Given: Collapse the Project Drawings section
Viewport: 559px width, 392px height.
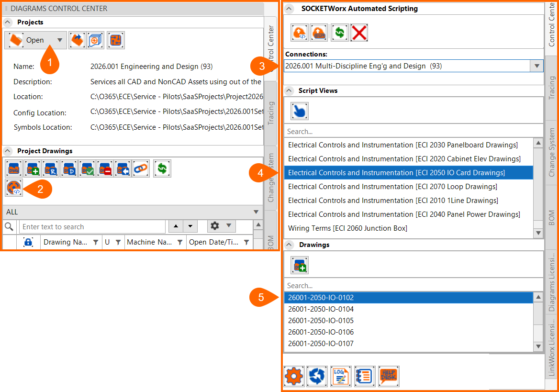Looking at the screenshot, I should tap(8, 151).
